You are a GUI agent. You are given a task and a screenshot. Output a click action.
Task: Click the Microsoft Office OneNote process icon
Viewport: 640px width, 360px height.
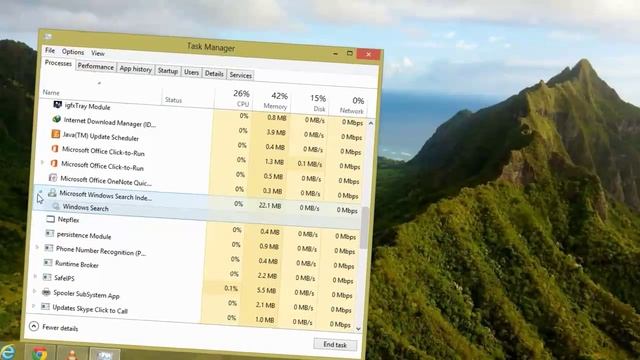[x=53, y=178]
